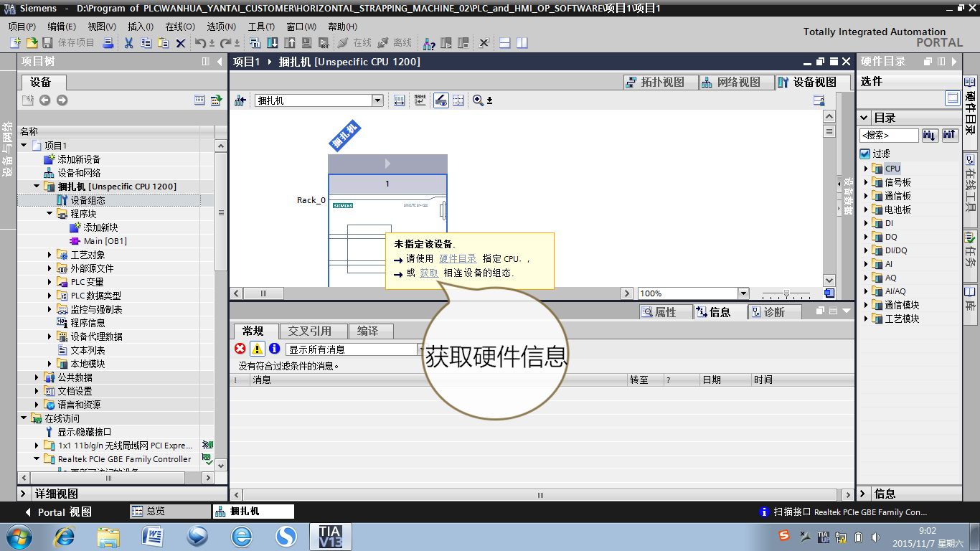This screenshot has height=551, width=980.
Task: Open Internet Explorer from the taskbar
Action: (64, 537)
